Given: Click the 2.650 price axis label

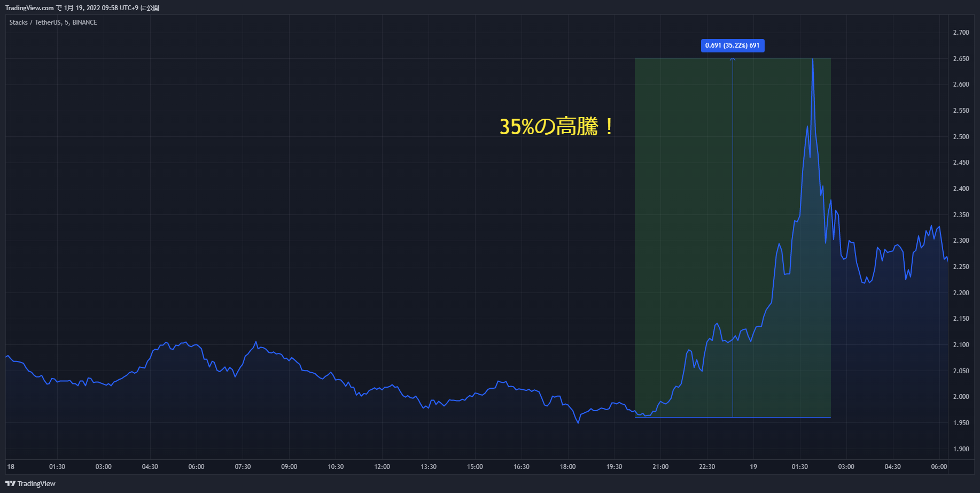Looking at the screenshot, I should [x=961, y=59].
